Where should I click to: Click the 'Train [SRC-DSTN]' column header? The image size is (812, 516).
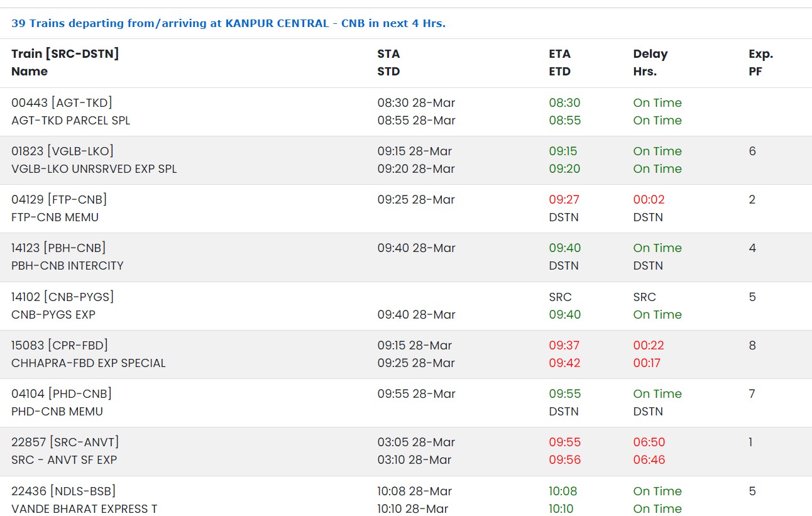coord(65,54)
